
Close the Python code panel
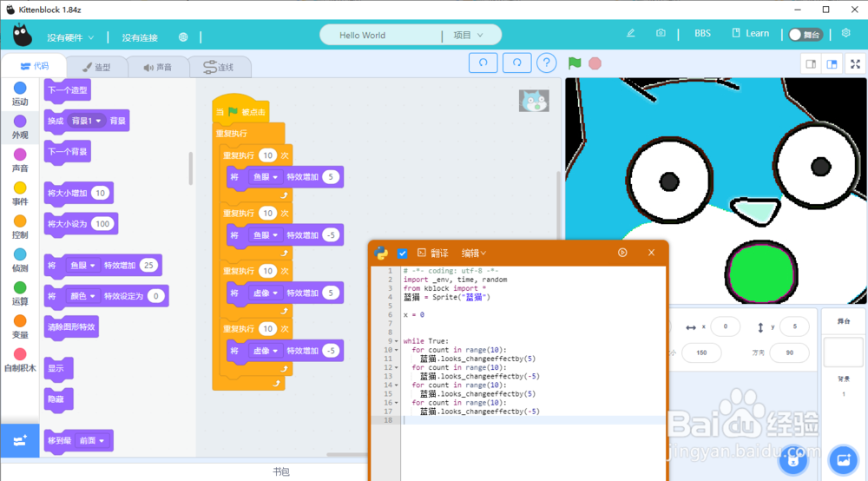(x=651, y=253)
